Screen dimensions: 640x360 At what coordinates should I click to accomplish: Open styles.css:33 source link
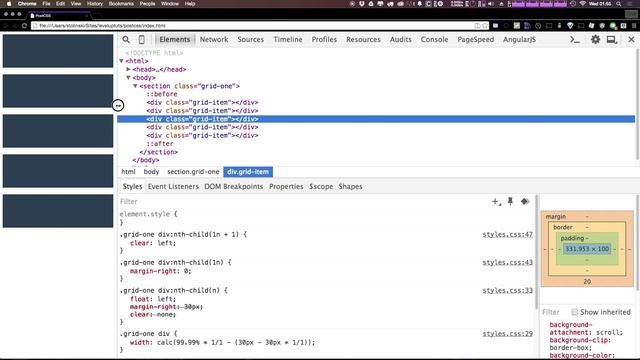click(507, 290)
